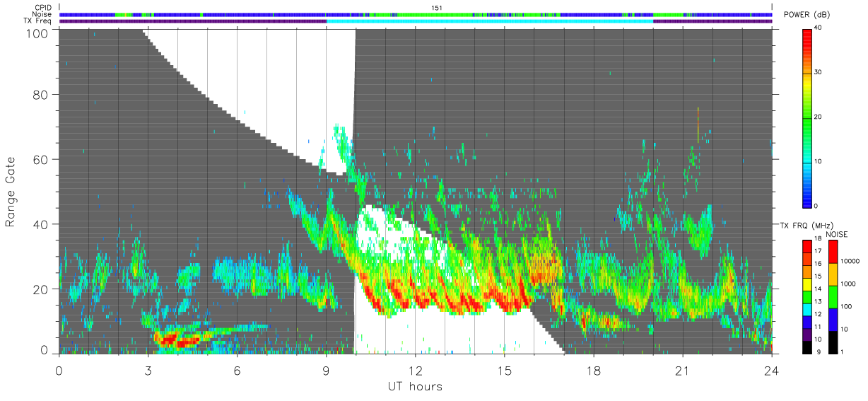Click noise scale value 100
This screenshot has height=401, width=868.
click(x=847, y=306)
